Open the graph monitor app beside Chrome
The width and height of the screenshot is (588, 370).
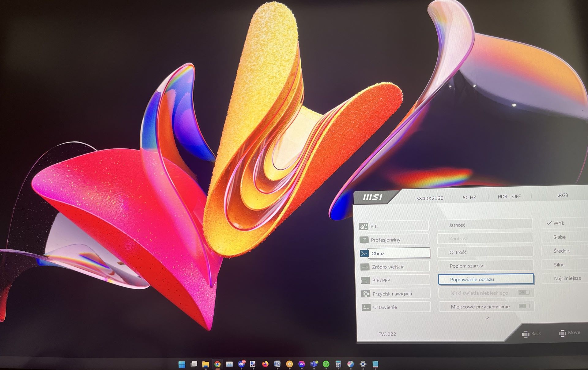tap(229, 364)
